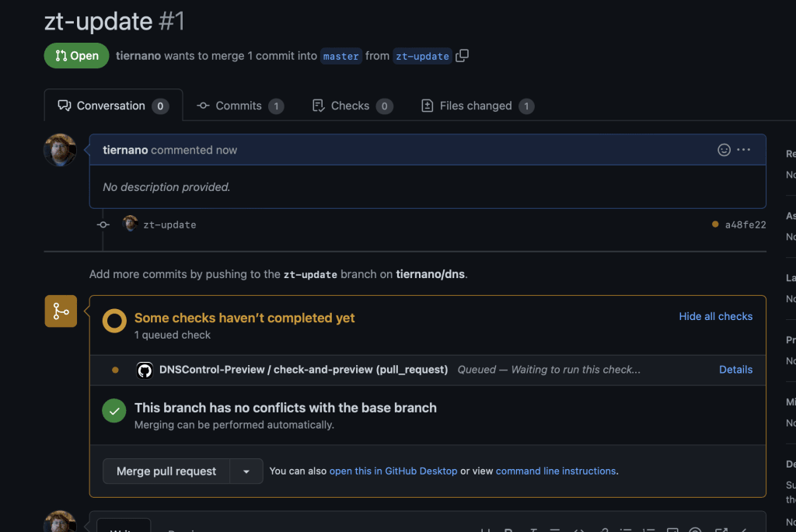Viewport: 796px width, 532px height.
Task: Click the GitHub Actions logo beside DNSControl-Preview
Action: 145,370
